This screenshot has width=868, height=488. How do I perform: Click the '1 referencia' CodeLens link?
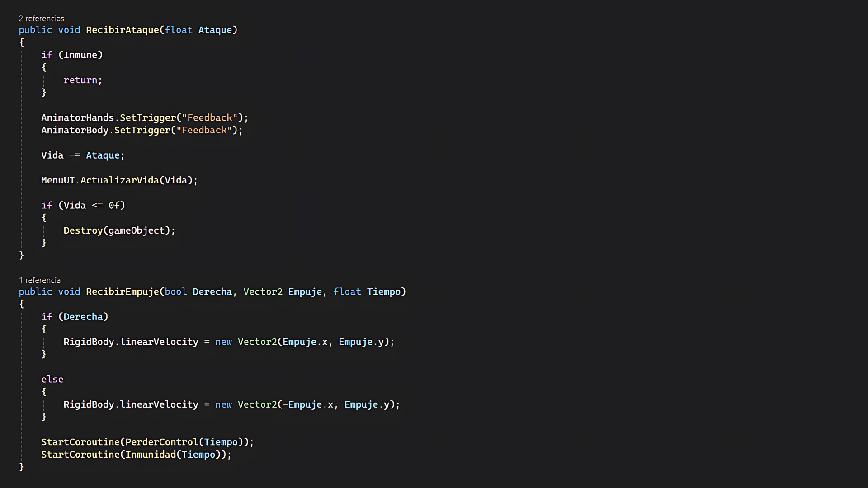pos(39,280)
